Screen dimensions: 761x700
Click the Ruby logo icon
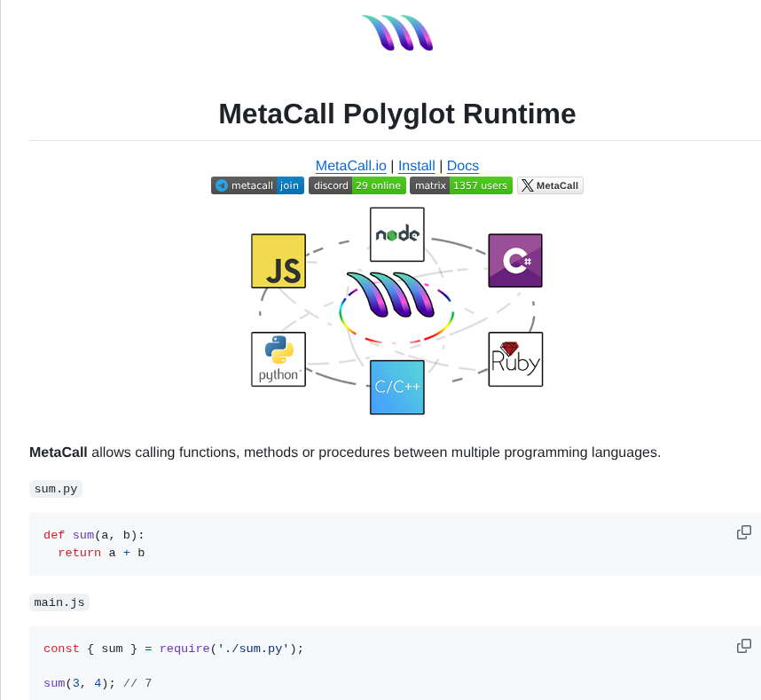[515, 358]
